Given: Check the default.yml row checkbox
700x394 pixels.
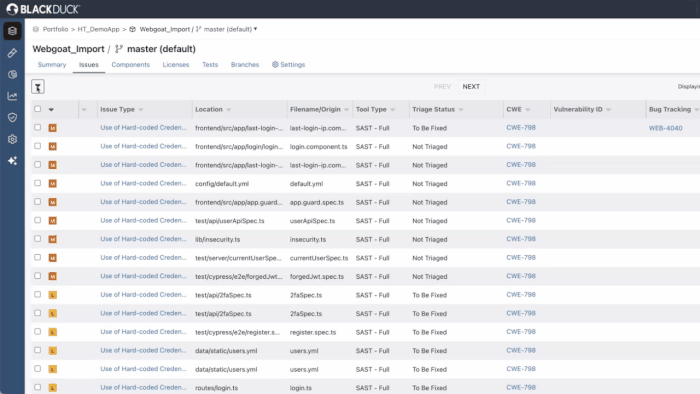Looking at the screenshot, I should [x=38, y=183].
